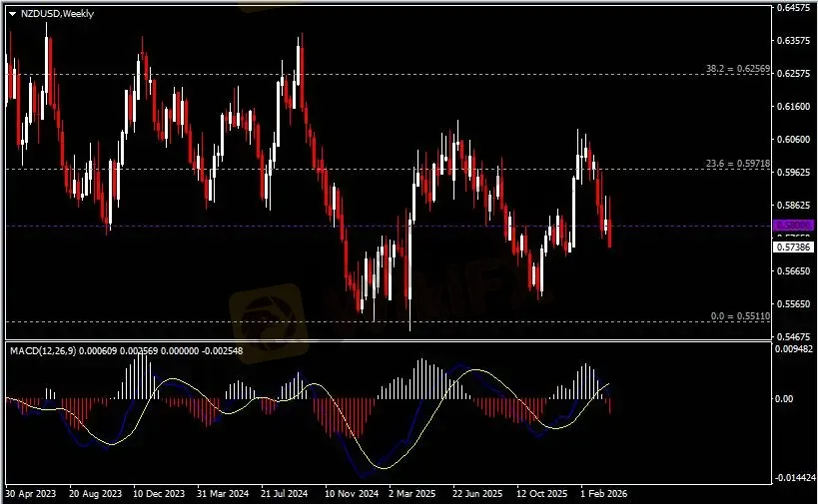Viewport: 818px width, 504px height.
Task: Click the MACD(12,26,9) indicator label
Action: (x=42, y=350)
